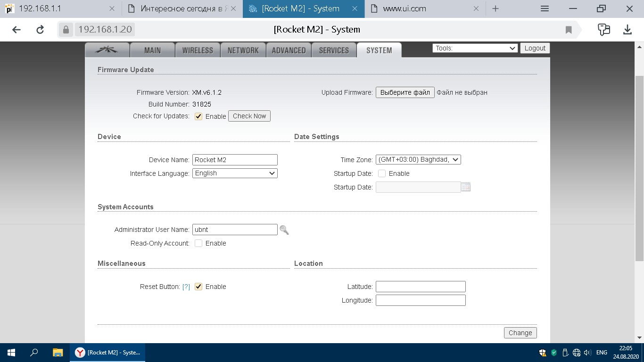Open the network status tray icon
644x362 pixels.
pos(576,353)
